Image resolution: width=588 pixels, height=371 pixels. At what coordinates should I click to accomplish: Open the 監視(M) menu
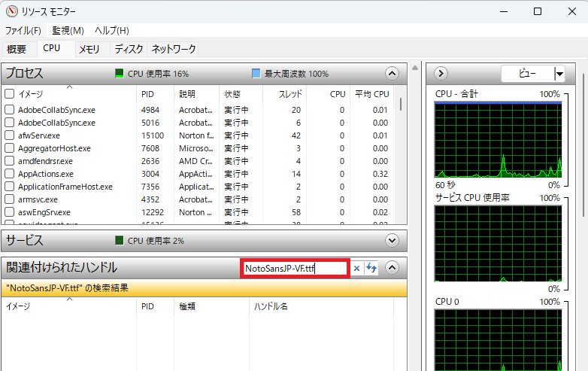coord(68,30)
